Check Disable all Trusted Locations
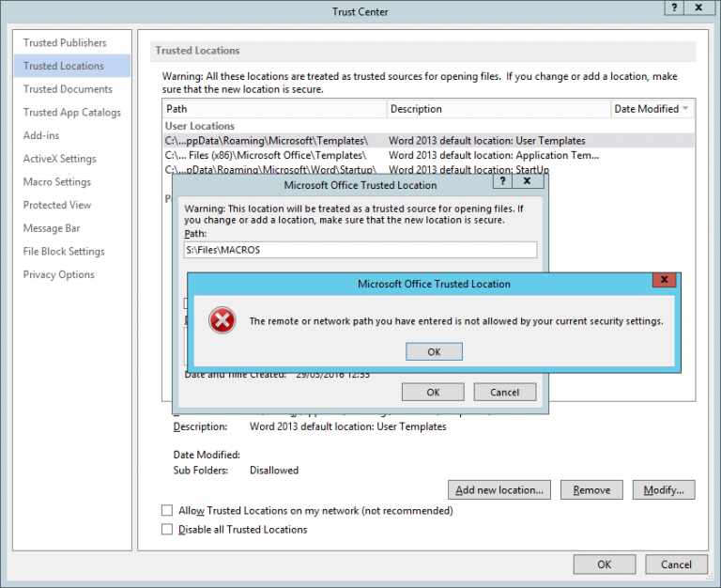Image resolution: width=721 pixels, height=588 pixels. (167, 530)
